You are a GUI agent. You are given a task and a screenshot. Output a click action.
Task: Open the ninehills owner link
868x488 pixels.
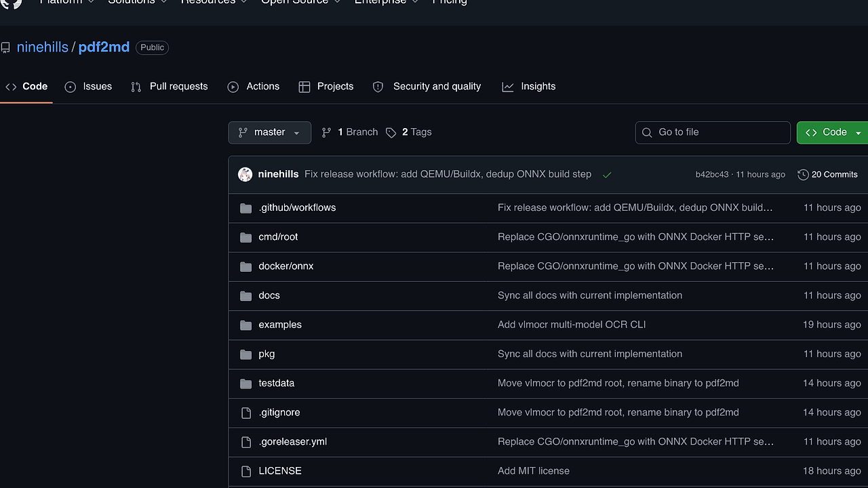43,47
